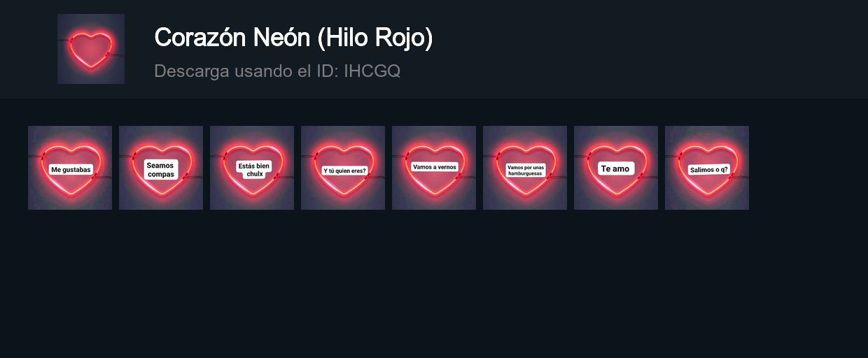Choose the "Vamos por unas hamburguesas" sticker
The image size is (868, 358).
(x=525, y=168)
